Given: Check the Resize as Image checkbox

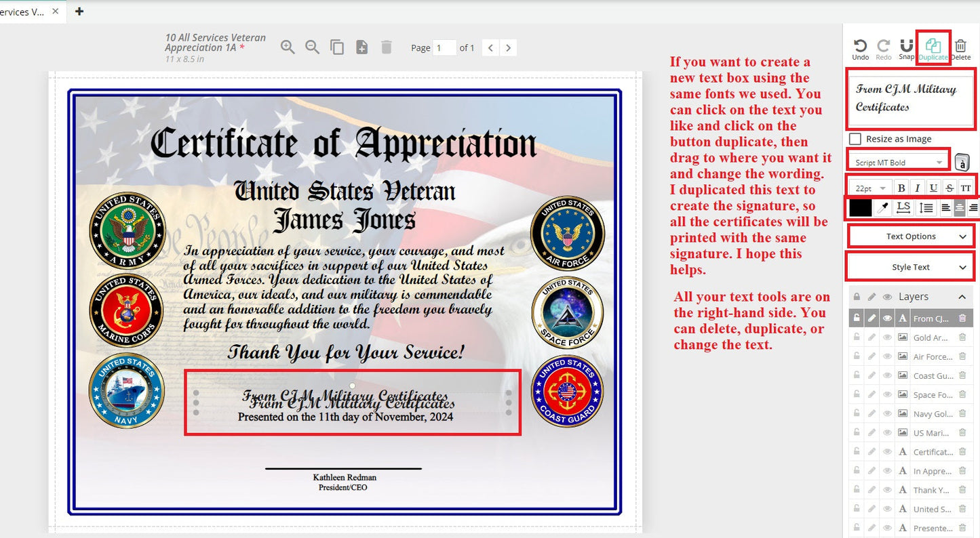Looking at the screenshot, I should pyautogui.click(x=856, y=139).
